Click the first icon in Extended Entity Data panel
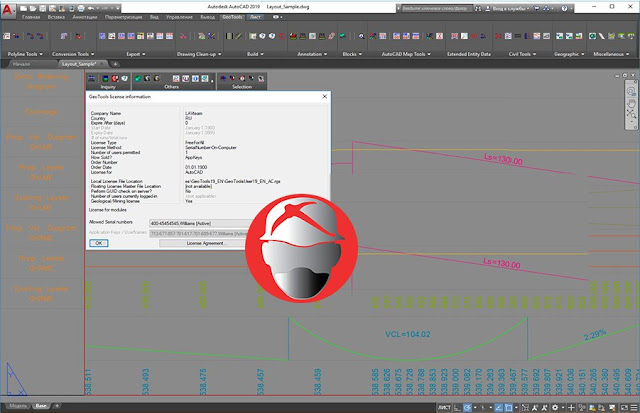640x413 pixels. (x=454, y=36)
